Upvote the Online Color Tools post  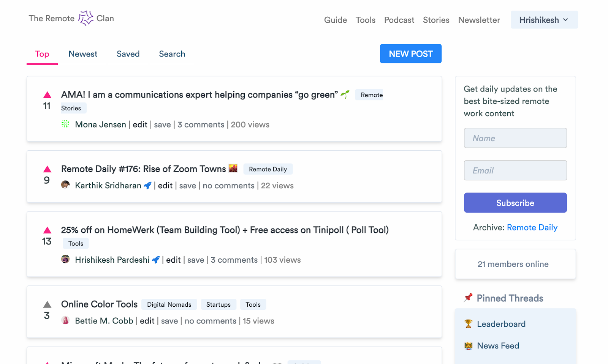pos(47,304)
